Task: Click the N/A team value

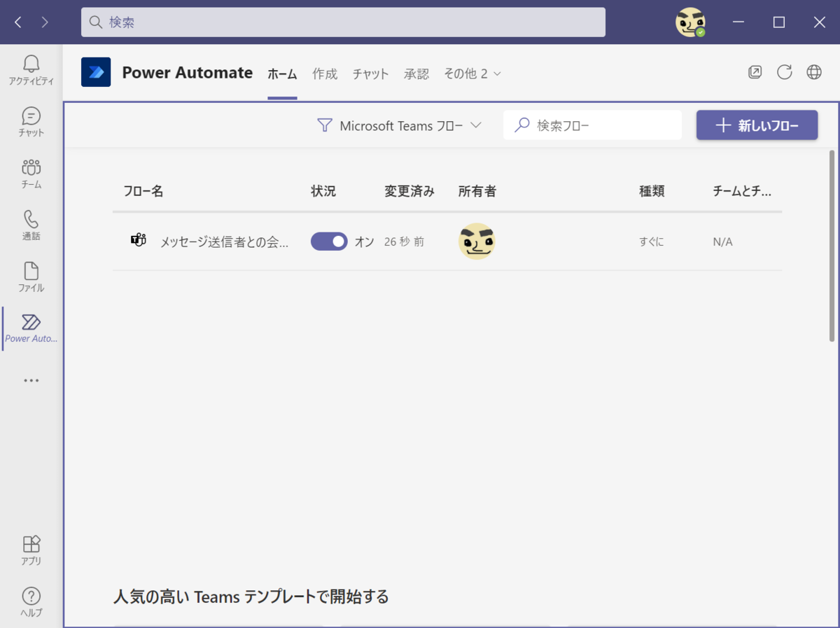Action: point(722,242)
